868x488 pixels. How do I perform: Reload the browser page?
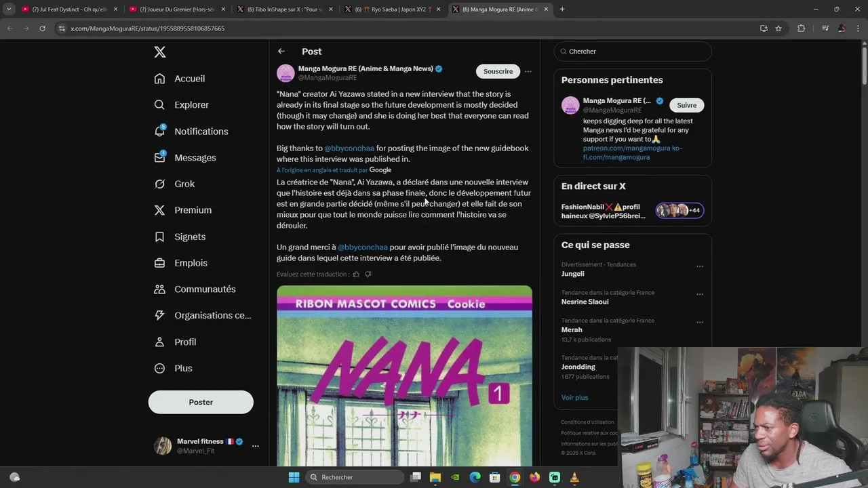pos(42,28)
